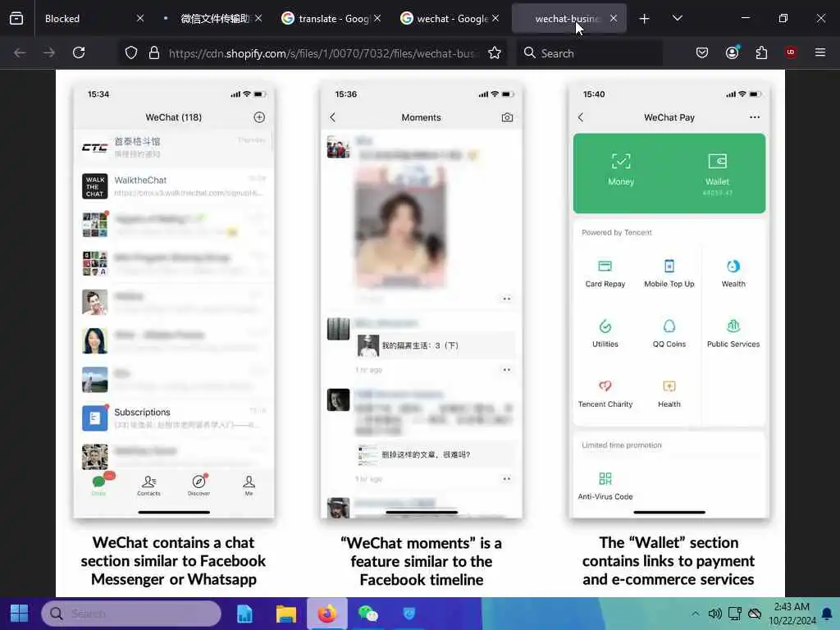This screenshot has height=630, width=840.
Task: Open the 首泰格斗馆 CTC conversation
Action: coord(174,148)
